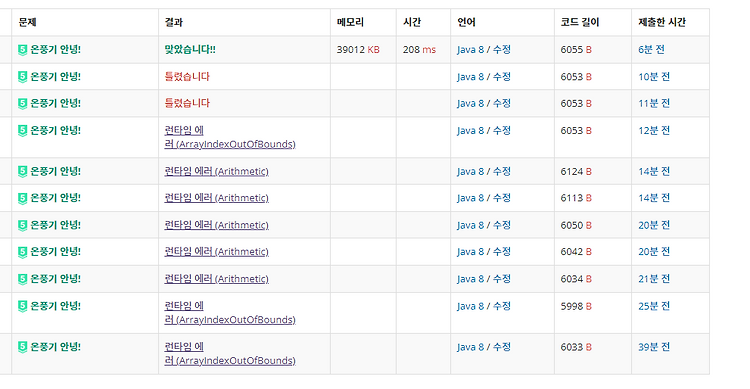This screenshot has height=389, width=750.
Task: Click the 39012 KB memory value
Action: click(358, 50)
